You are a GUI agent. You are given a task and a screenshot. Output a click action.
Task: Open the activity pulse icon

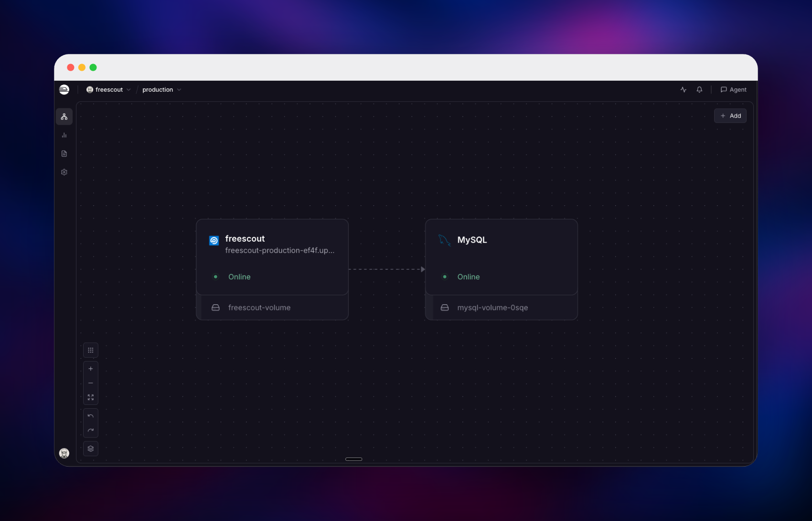tap(684, 90)
